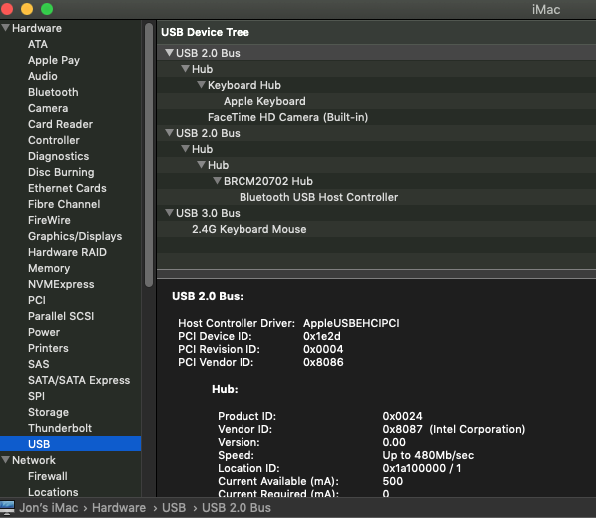Click the divider between device tree and details
Screen dimensions: 596x518
coord(376,274)
